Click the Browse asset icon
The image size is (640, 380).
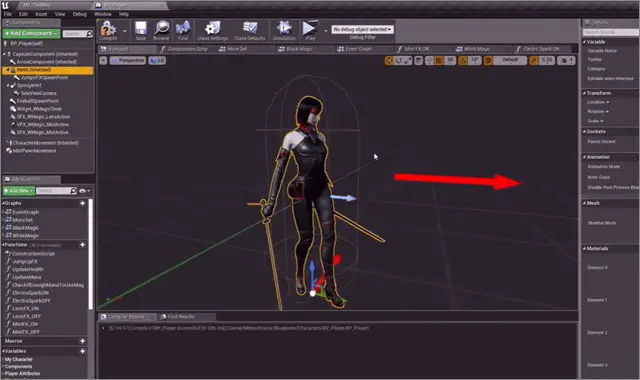coord(162,30)
